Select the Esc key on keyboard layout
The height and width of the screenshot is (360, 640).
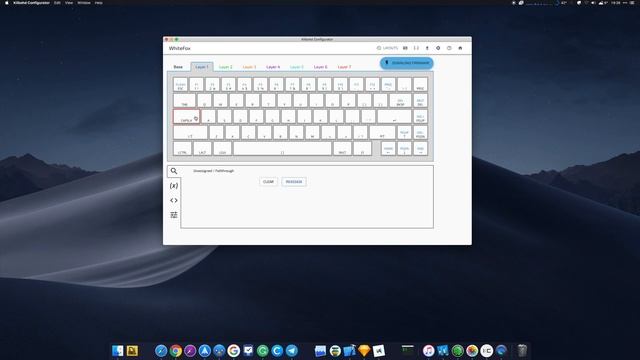pos(180,84)
